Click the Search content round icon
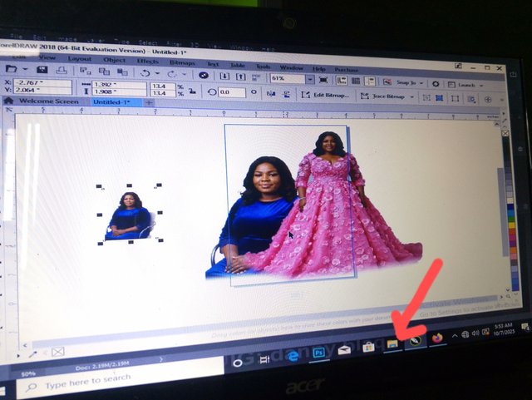 tap(204, 75)
